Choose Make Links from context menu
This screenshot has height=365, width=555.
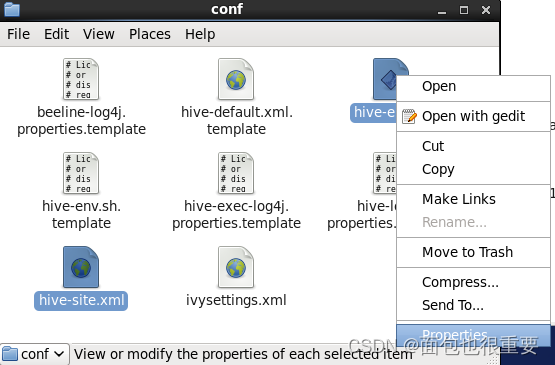(x=474, y=199)
